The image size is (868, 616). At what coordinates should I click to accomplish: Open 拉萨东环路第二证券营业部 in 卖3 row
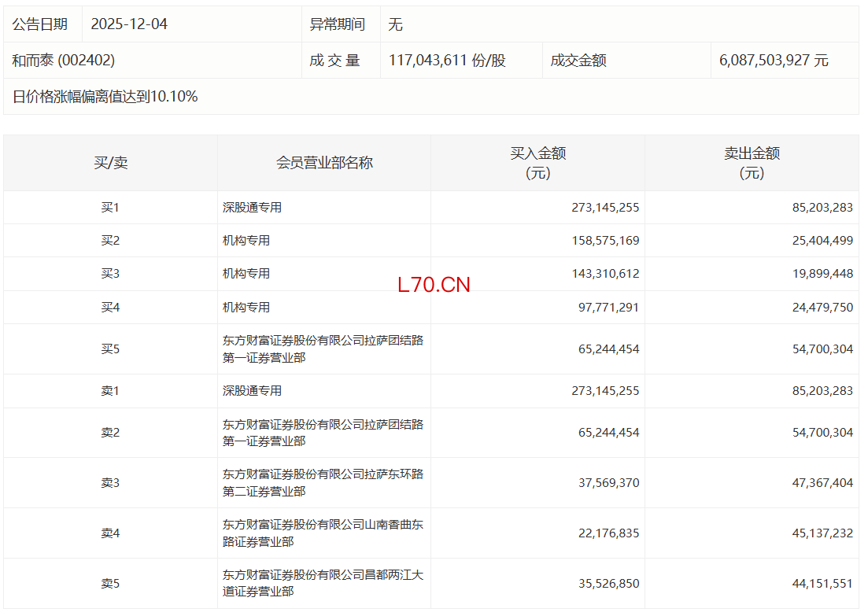click(x=323, y=483)
